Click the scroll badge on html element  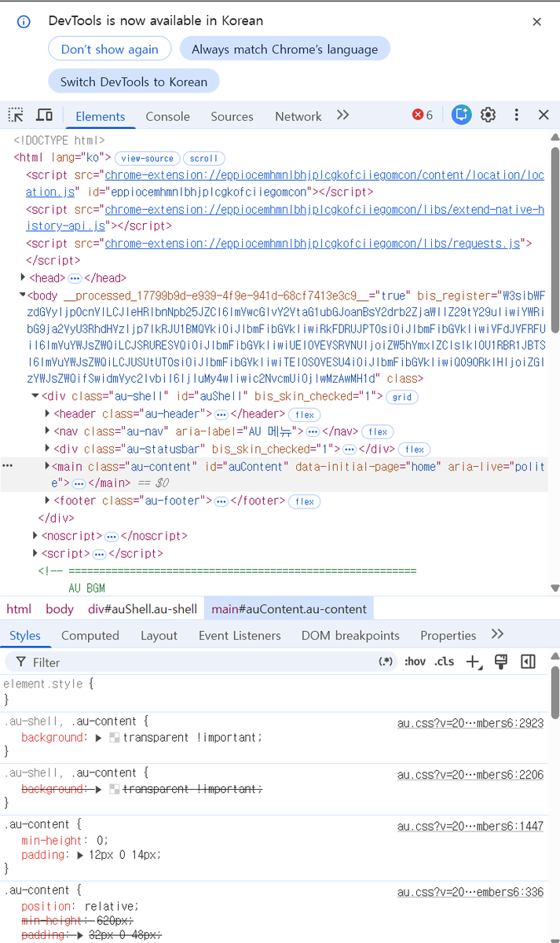click(203, 159)
